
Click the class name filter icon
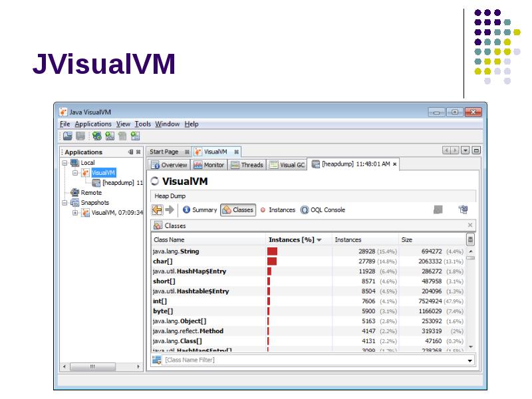pos(157,360)
